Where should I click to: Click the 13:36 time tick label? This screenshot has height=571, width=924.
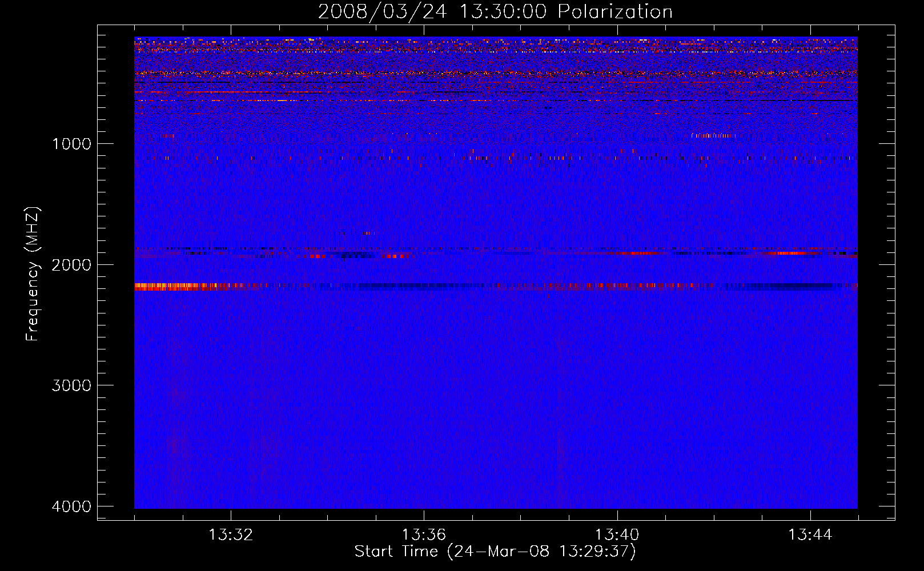(424, 535)
